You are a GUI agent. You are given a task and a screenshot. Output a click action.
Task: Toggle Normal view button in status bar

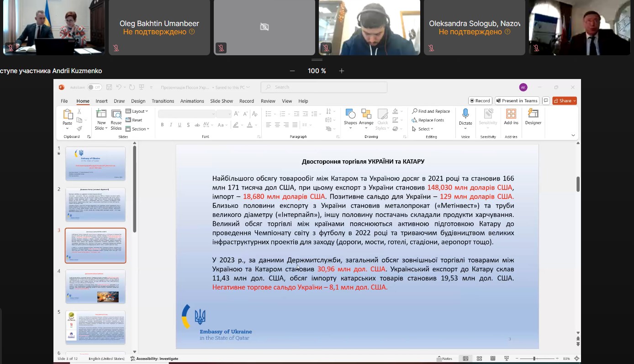pyautogui.click(x=465, y=359)
